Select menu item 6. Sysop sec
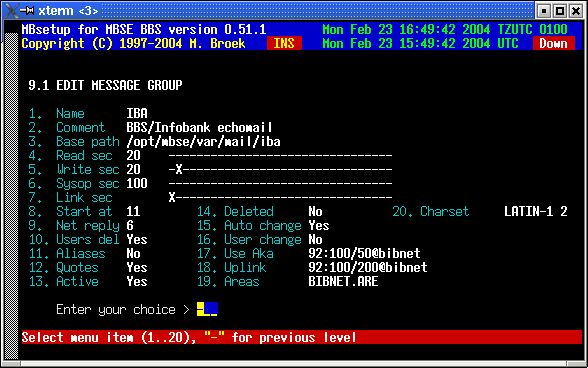588x368 pixels. tap(74, 184)
